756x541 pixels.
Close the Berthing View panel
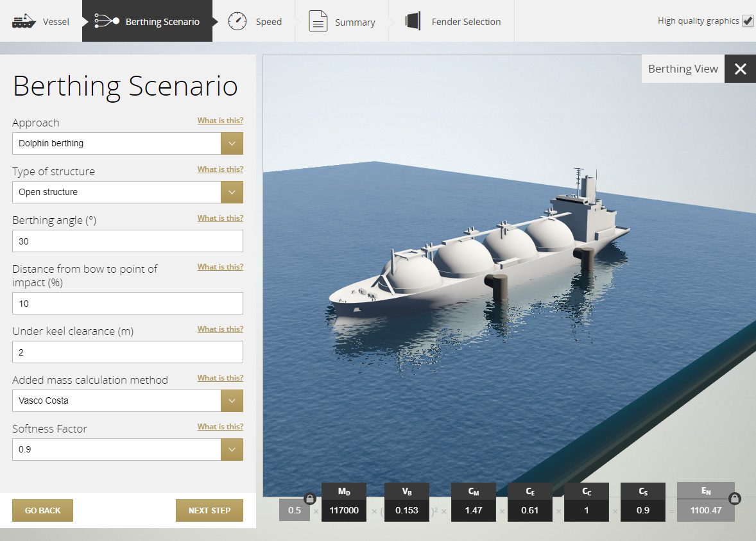point(740,69)
